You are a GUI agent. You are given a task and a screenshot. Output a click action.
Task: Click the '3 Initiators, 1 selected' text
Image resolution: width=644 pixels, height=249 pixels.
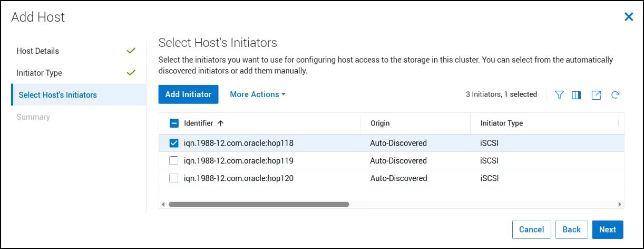pyautogui.click(x=501, y=94)
